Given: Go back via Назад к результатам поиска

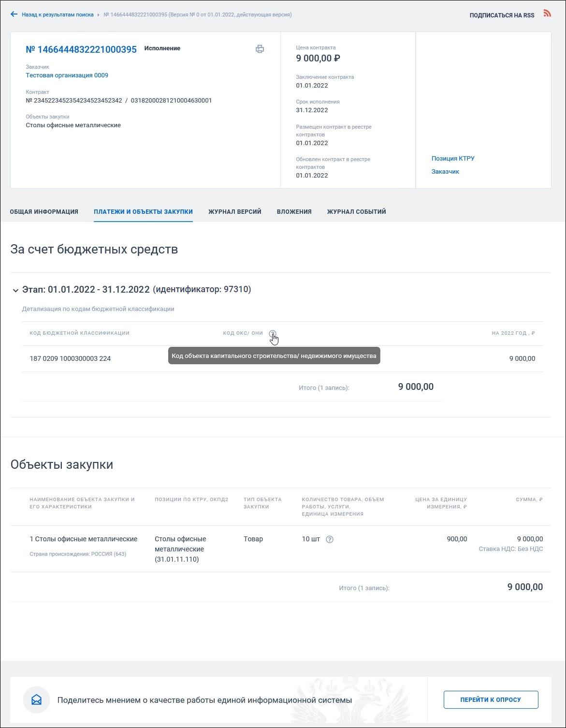Looking at the screenshot, I should 58,15.
